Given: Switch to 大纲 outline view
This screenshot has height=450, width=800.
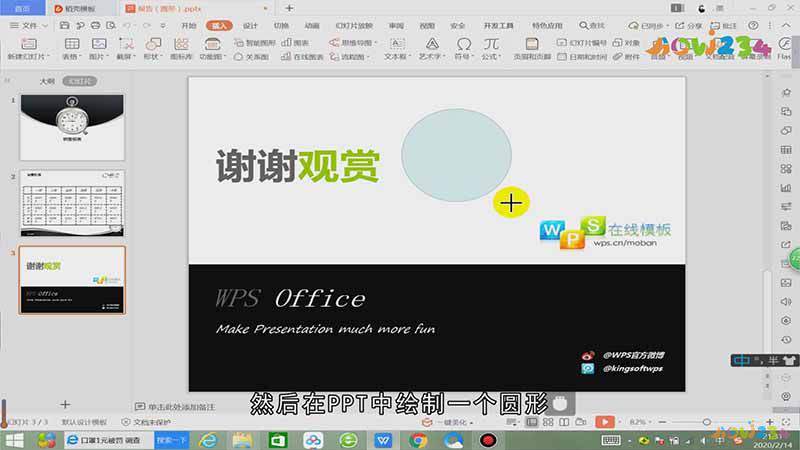Looking at the screenshot, I should (47, 81).
